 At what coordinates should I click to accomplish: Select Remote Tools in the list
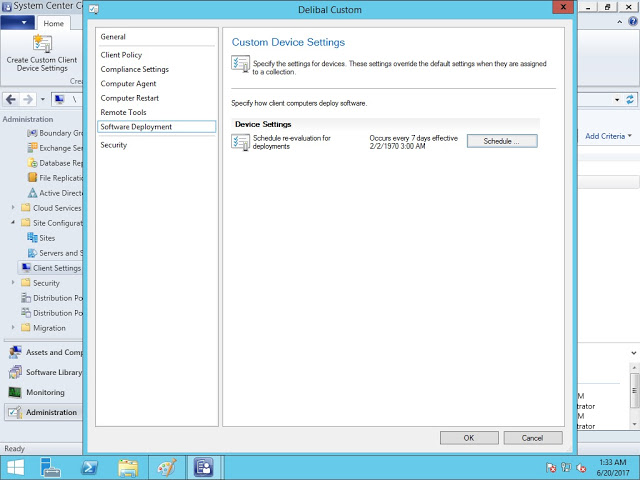pyautogui.click(x=123, y=112)
